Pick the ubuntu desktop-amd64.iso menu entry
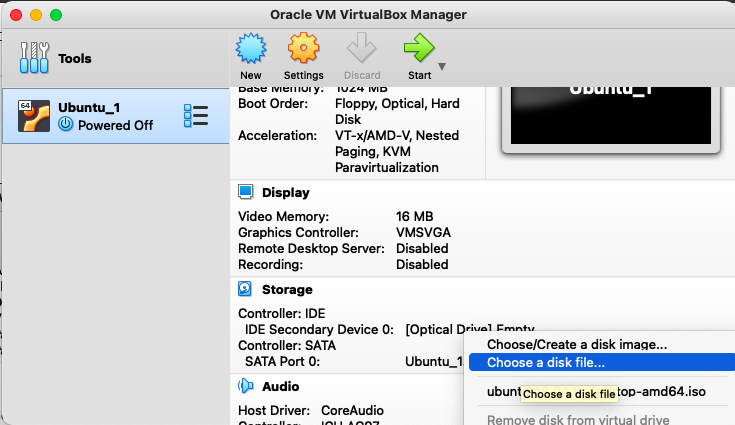Viewport: 735px width, 425px height. coord(596,391)
